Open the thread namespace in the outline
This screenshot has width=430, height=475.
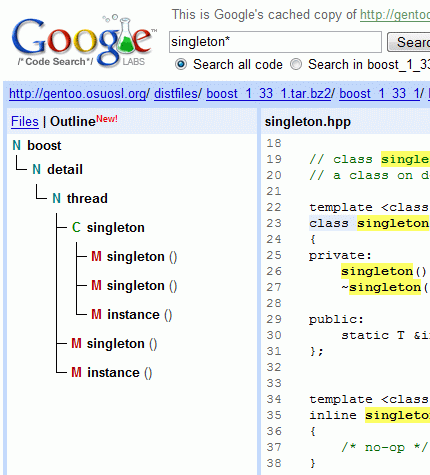87,198
